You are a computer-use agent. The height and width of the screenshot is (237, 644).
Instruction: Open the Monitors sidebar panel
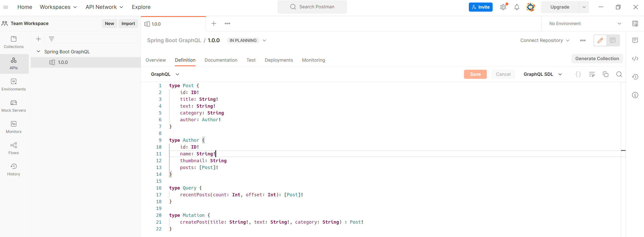tap(14, 127)
